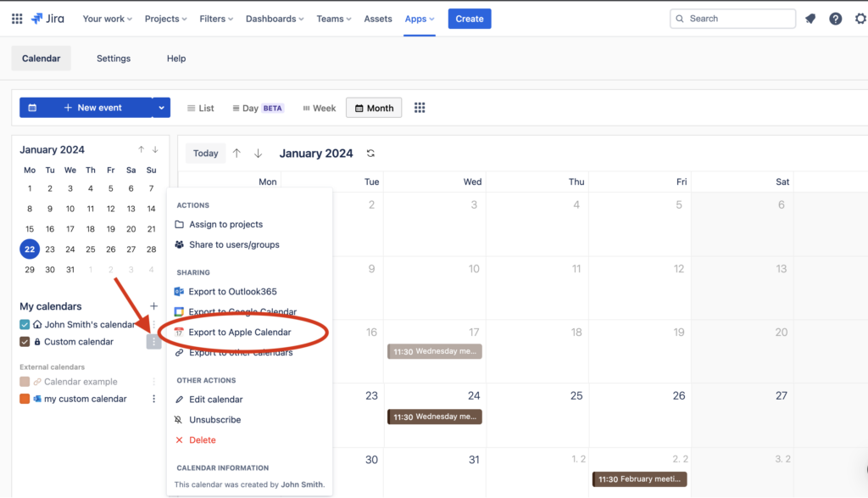This screenshot has width=868, height=498.
Task: Click the Today button
Action: click(x=206, y=154)
